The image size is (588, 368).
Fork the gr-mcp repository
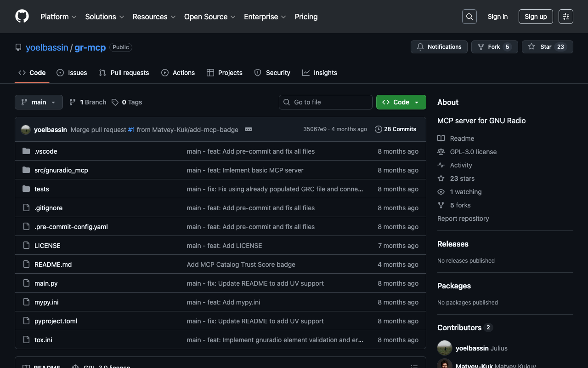click(494, 47)
